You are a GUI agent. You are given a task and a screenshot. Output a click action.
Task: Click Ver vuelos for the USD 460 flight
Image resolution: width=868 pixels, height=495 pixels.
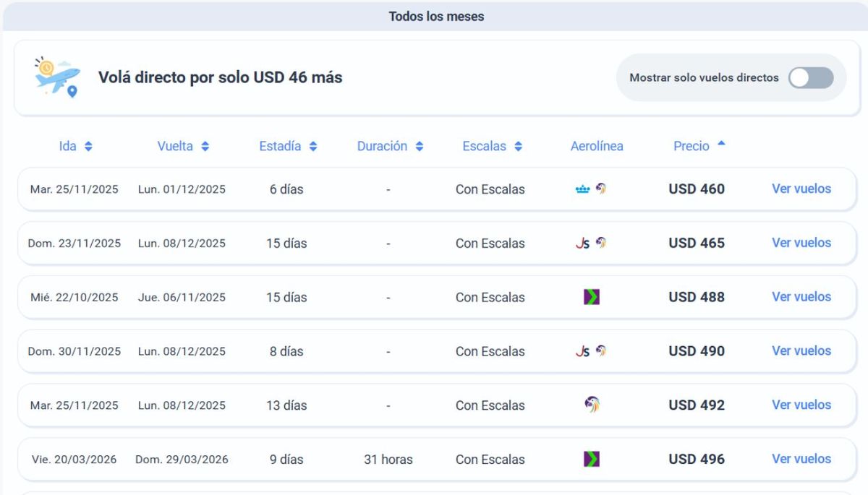pyautogui.click(x=801, y=189)
